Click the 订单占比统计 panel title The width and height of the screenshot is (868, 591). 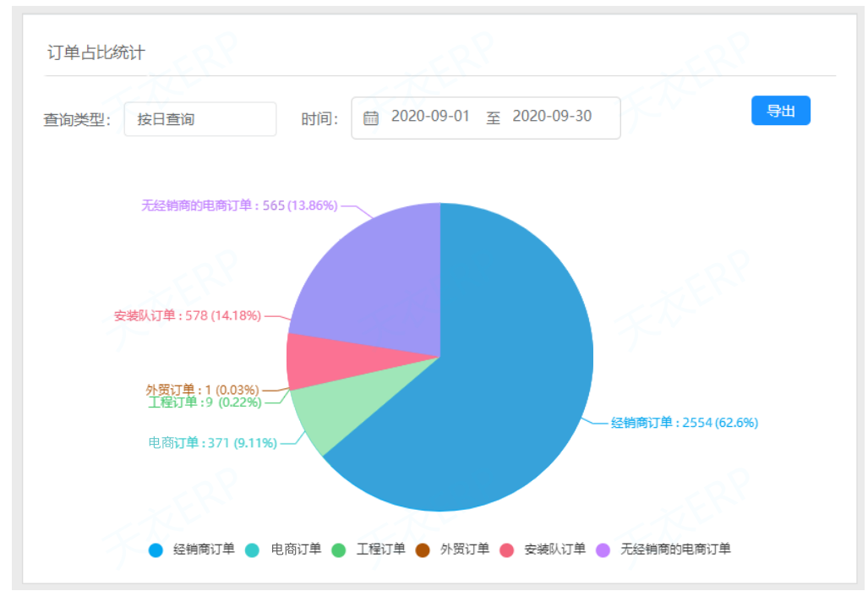tap(96, 52)
